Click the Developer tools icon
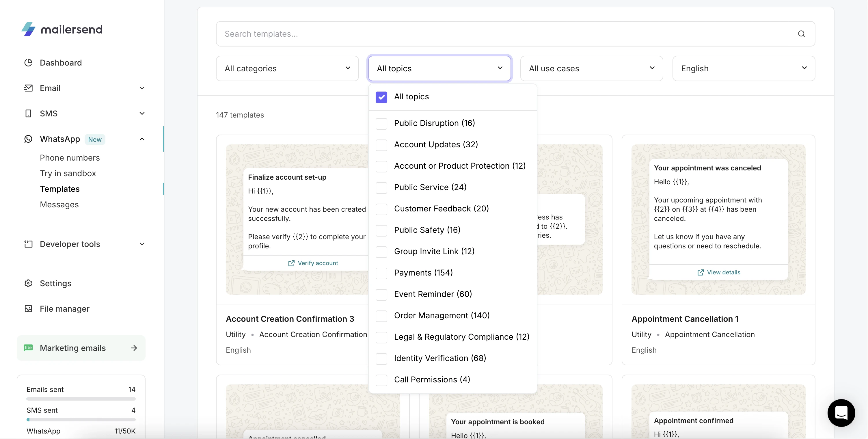 28,244
